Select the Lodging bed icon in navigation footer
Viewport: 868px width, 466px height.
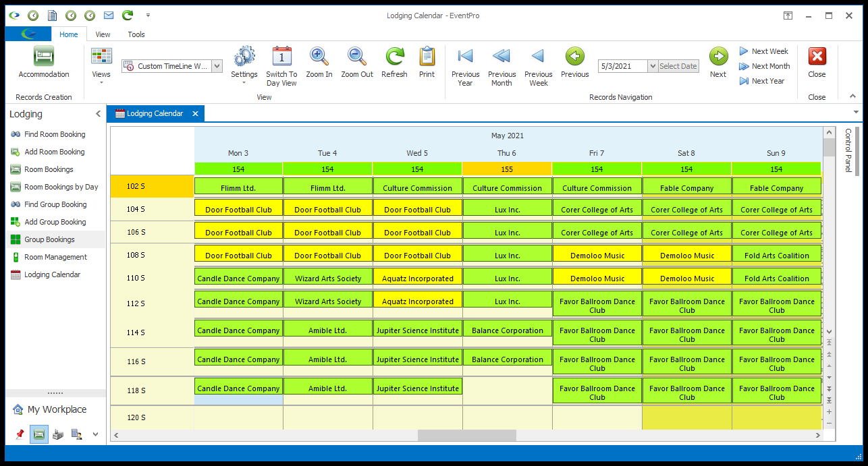coord(39,434)
